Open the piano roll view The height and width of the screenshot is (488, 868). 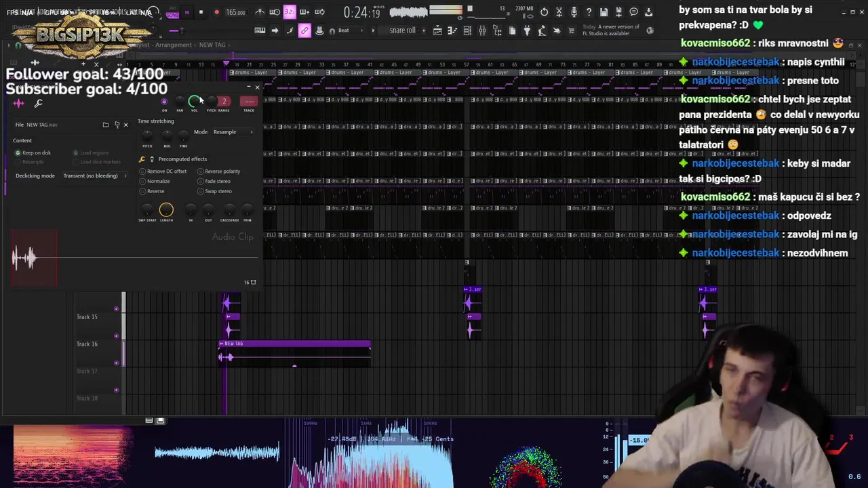(x=452, y=30)
